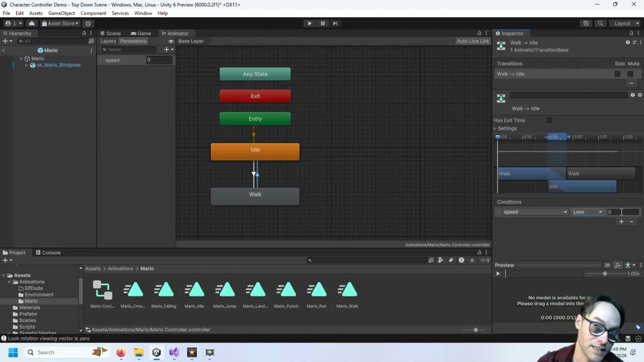Open the Unity cloud icon
Viewport: 644px width, 362px height.
pos(32,23)
